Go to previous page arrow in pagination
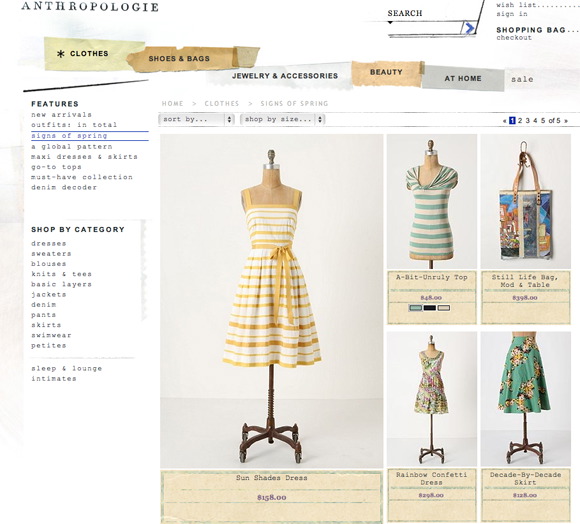Screen dimensions: 580x524 pyautogui.click(x=505, y=121)
